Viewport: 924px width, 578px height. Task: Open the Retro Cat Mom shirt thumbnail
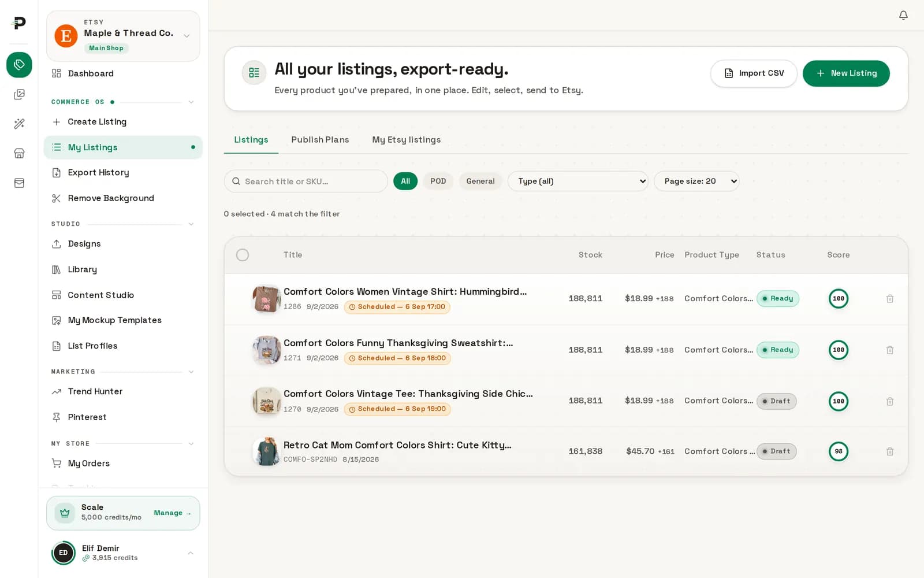pyautogui.click(x=266, y=451)
